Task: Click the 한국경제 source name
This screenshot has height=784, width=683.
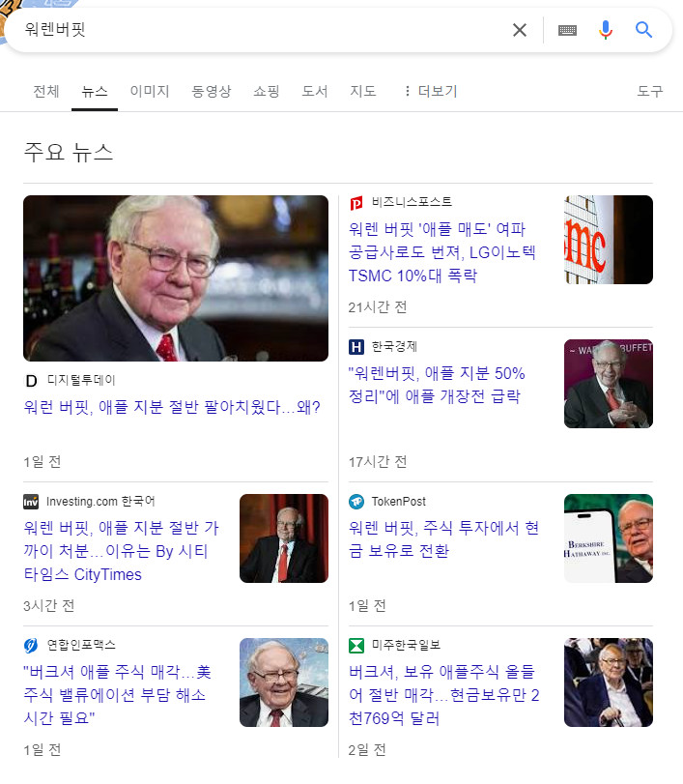Action: [394, 346]
